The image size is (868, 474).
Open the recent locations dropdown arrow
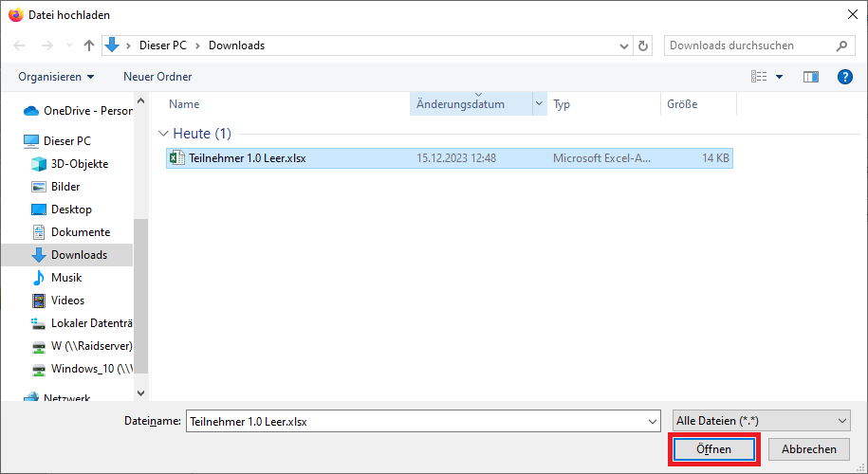[x=69, y=46]
